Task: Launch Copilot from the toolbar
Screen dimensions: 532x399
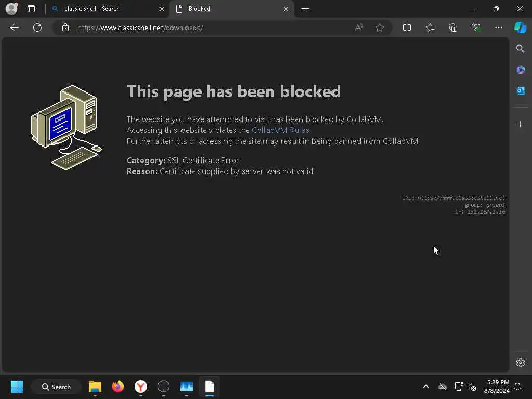Action: pyautogui.click(x=520, y=28)
